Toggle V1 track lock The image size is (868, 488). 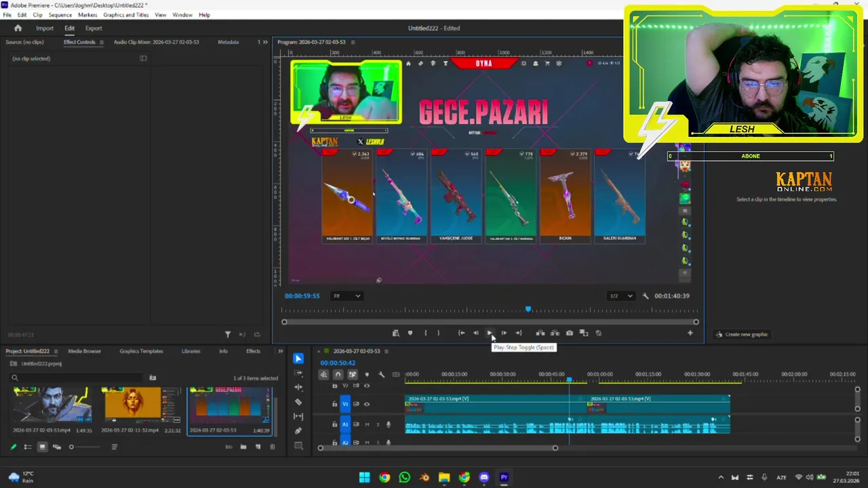click(x=334, y=404)
